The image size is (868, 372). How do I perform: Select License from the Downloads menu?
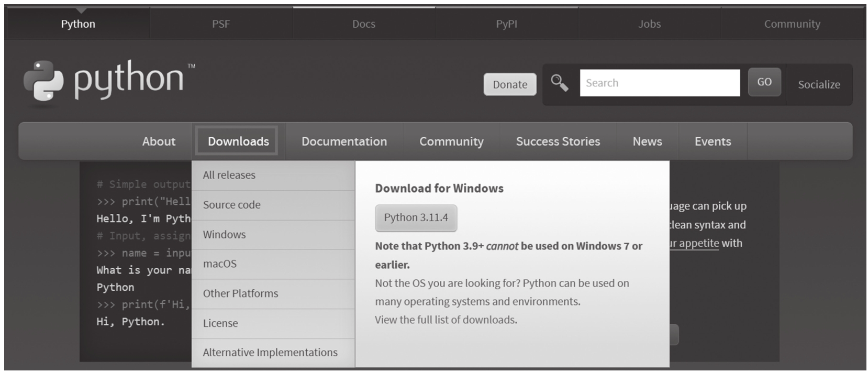click(220, 323)
